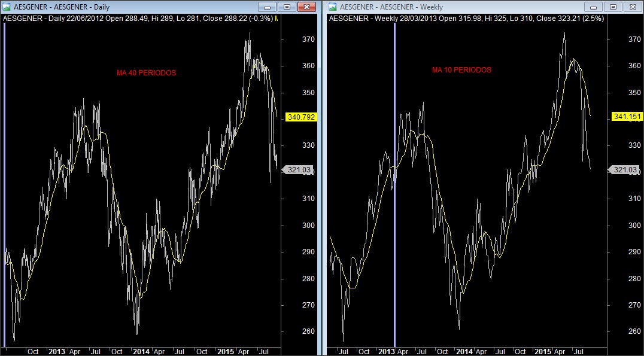The image size is (644, 356).
Task: Select the 'MA 10 PERIODOS' label
Action: (461, 70)
